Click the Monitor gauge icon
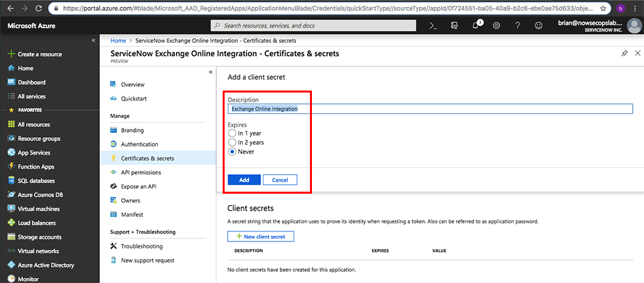This screenshot has height=283, width=644. pos(11,279)
